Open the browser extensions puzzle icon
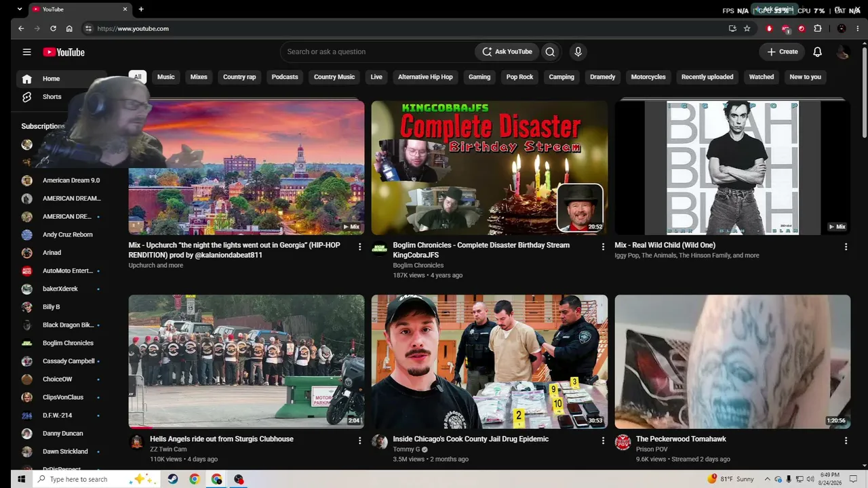The height and width of the screenshot is (488, 868). coord(818,28)
